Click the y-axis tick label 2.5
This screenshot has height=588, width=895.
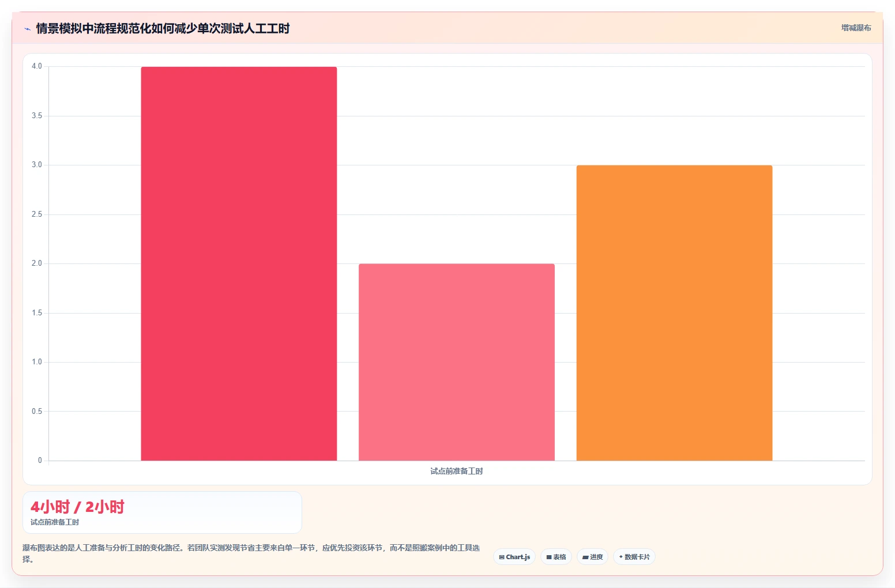(37, 214)
